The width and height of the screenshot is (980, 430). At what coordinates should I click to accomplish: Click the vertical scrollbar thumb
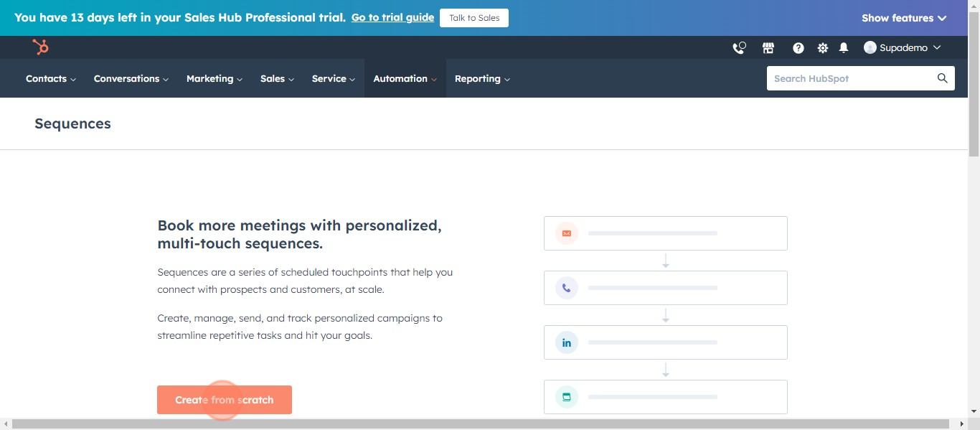[x=974, y=84]
